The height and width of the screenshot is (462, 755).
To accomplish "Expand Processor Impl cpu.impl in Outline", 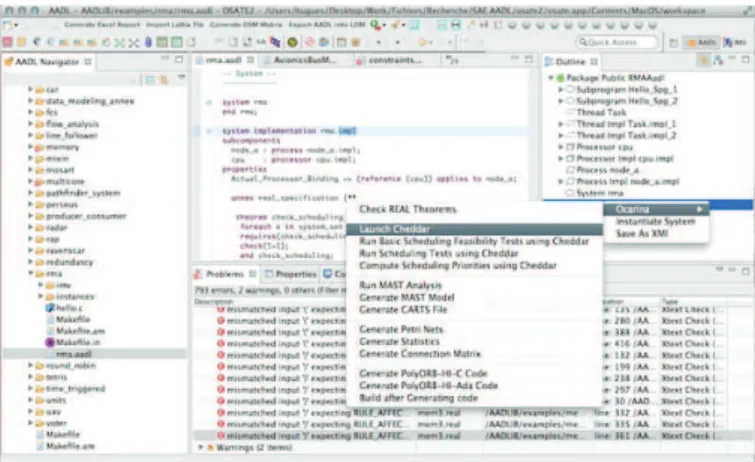I will coord(560,158).
